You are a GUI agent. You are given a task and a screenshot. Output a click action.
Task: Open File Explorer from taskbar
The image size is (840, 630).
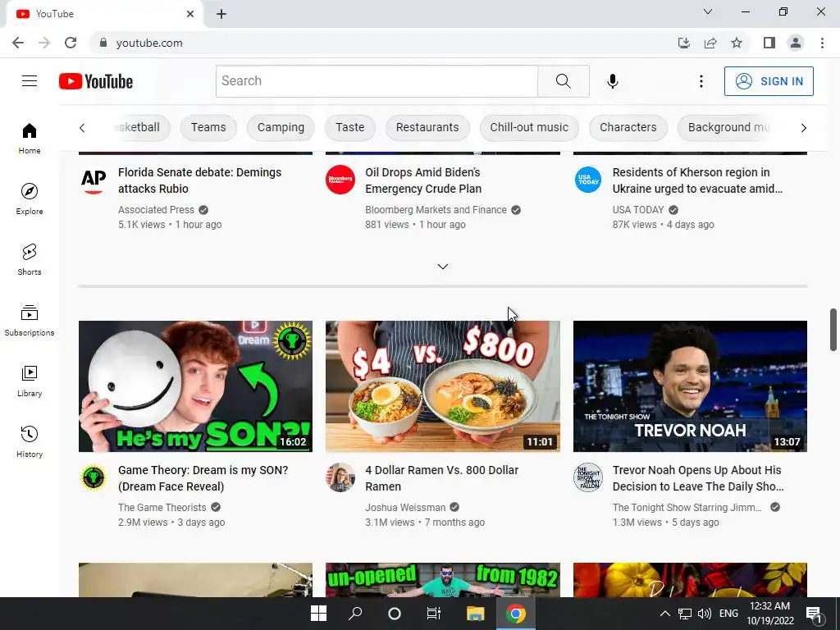pyautogui.click(x=475, y=614)
